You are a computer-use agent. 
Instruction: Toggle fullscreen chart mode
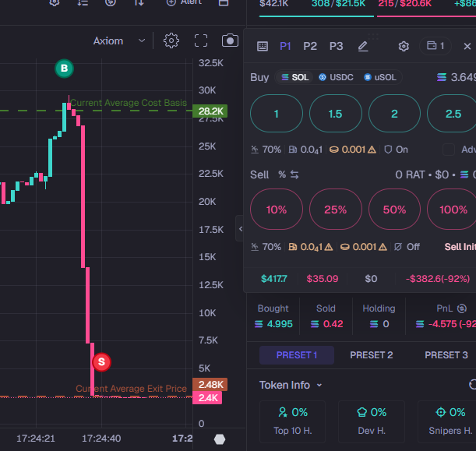pyautogui.click(x=201, y=41)
